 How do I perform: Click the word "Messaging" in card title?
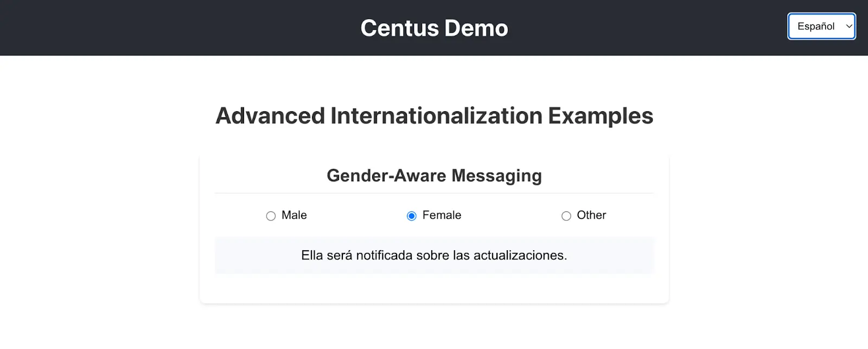pos(496,176)
